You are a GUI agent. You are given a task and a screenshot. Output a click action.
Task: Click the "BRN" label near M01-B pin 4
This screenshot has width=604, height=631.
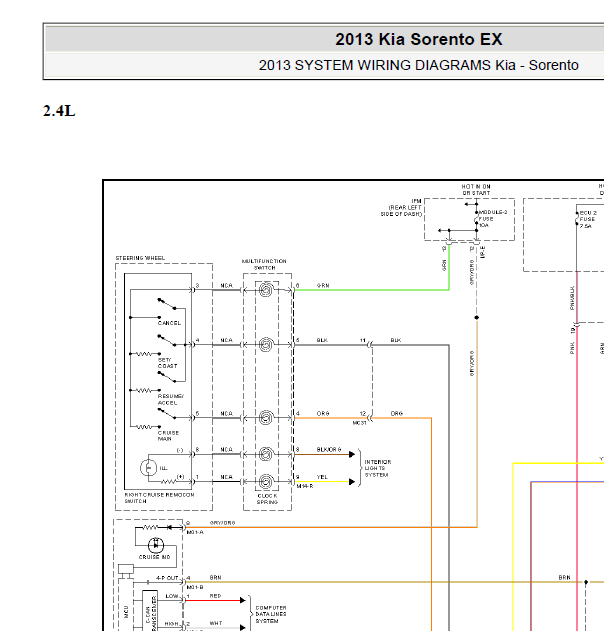tap(216, 577)
